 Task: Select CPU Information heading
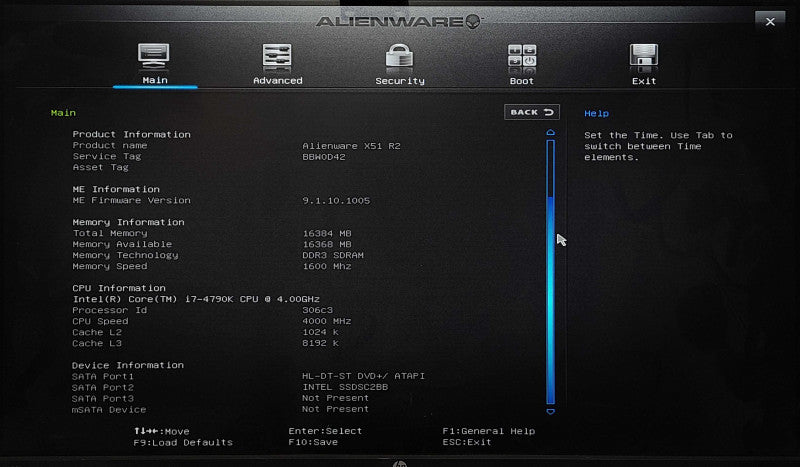click(x=119, y=288)
